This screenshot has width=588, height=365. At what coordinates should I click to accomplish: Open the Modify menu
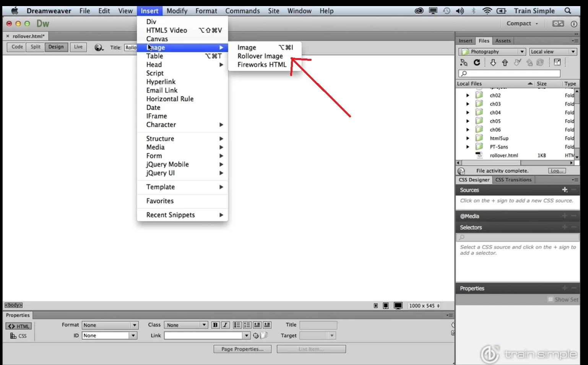(x=177, y=11)
